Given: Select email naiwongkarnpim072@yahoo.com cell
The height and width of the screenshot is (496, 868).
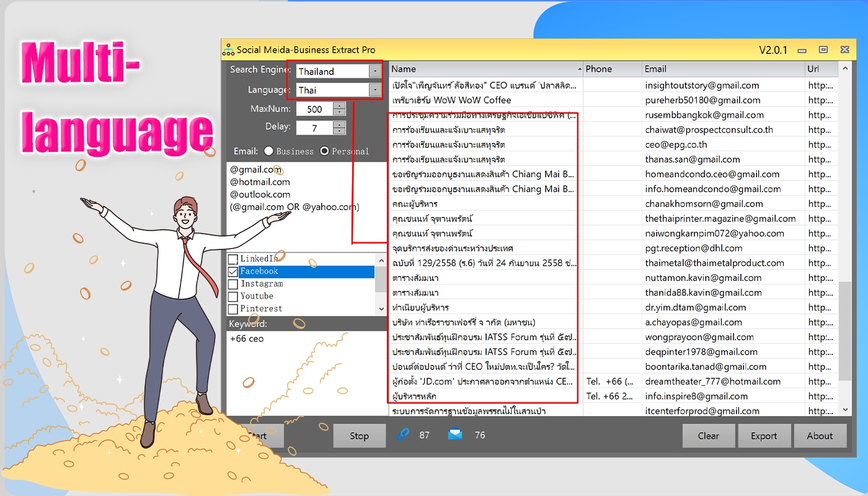Looking at the screenshot, I should tap(723, 234).
